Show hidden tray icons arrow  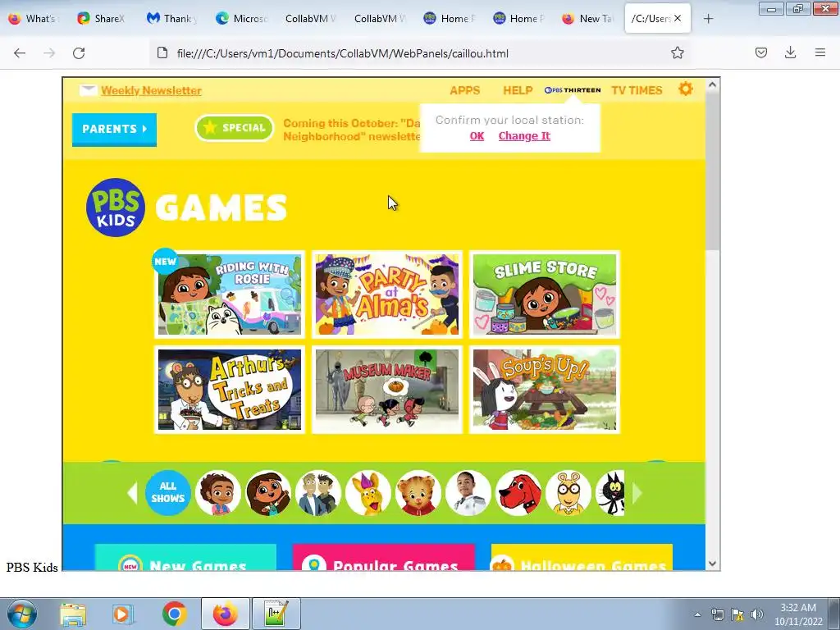pyautogui.click(x=697, y=614)
